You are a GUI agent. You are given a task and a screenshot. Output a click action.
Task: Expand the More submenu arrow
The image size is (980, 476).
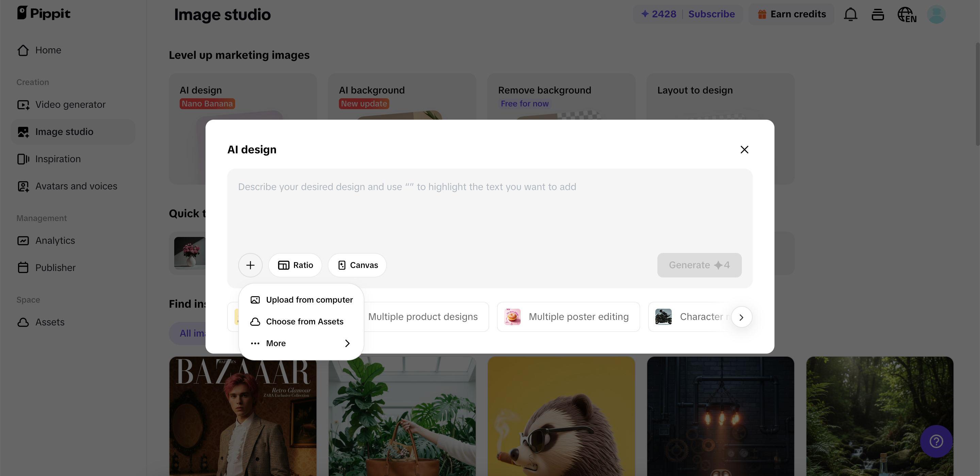pos(347,343)
